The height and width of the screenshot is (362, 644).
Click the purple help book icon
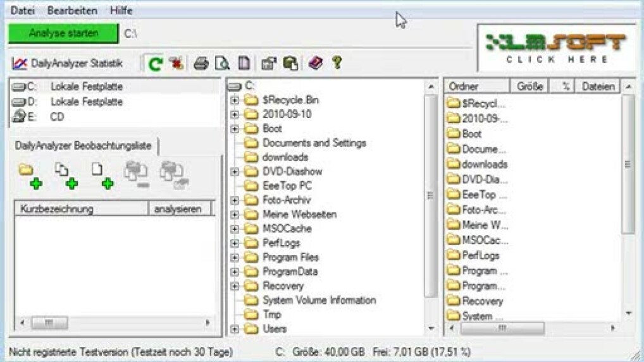pyautogui.click(x=316, y=63)
